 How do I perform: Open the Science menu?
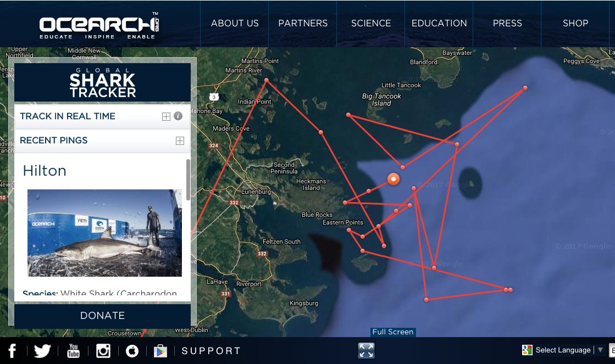pyautogui.click(x=371, y=24)
